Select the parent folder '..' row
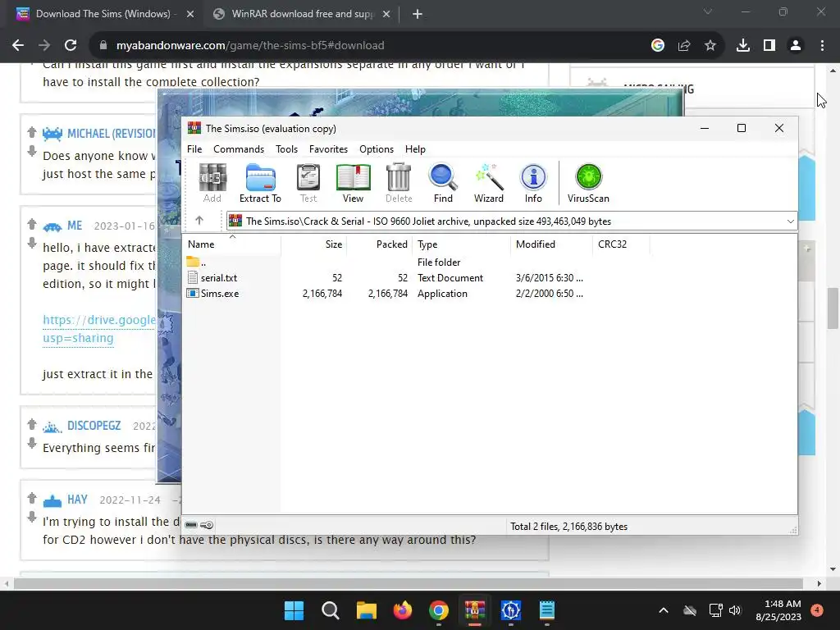 click(203, 262)
